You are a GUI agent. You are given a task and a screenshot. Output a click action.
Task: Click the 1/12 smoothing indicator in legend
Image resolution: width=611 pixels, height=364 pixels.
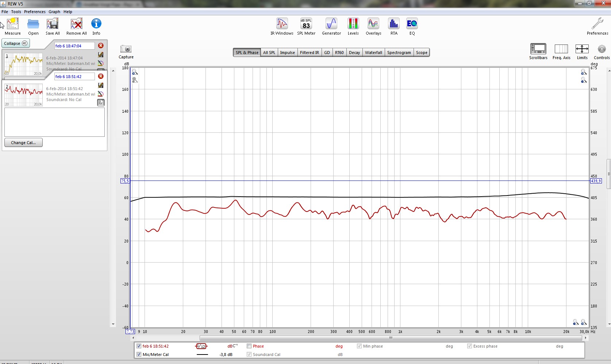(x=201, y=346)
